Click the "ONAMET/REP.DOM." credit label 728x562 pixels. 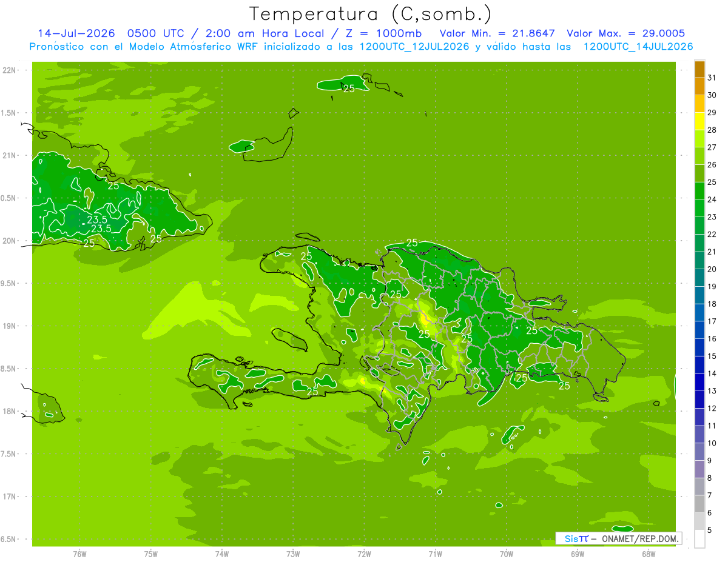641,538
